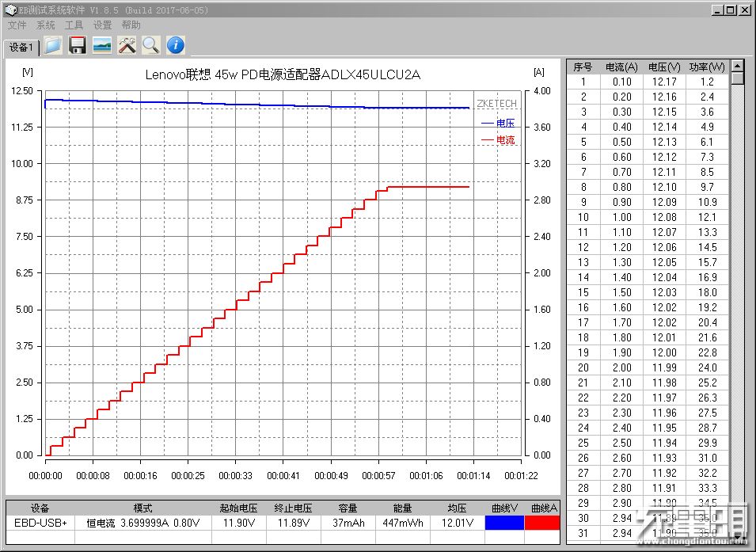Click the 起始电压 header
Image resolution: width=756 pixels, height=552 pixels.
pos(238,508)
